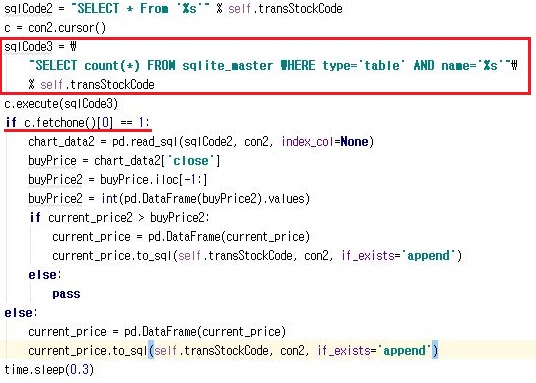536x383 pixels.
Task: Click the sqlCode2 variable name
Action: (28, 9)
